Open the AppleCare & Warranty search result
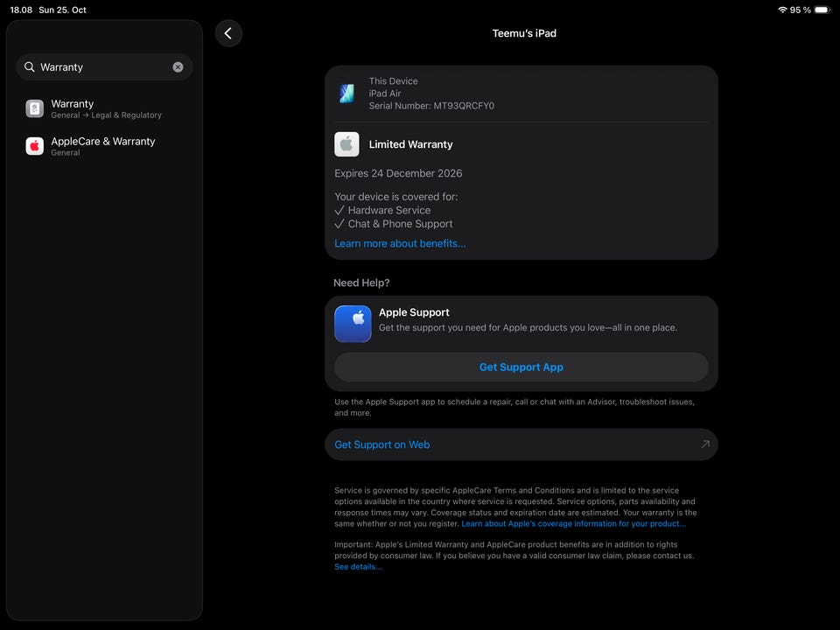 click(x=104, y=146)
